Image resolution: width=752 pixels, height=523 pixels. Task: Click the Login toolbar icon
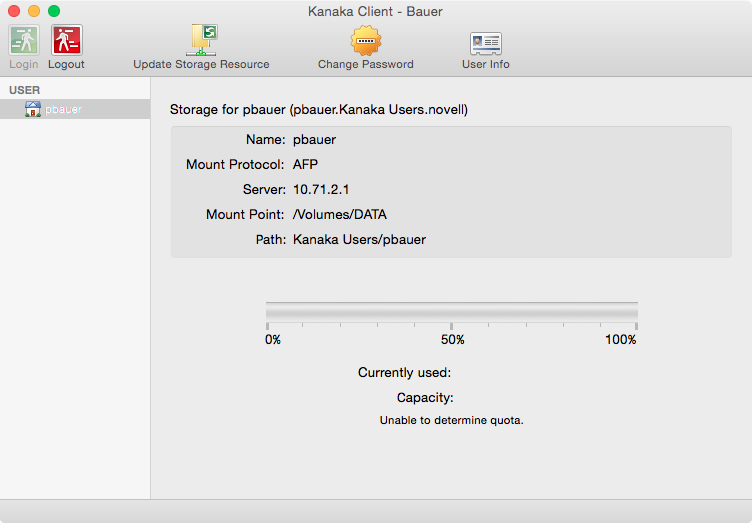point(23,40)
